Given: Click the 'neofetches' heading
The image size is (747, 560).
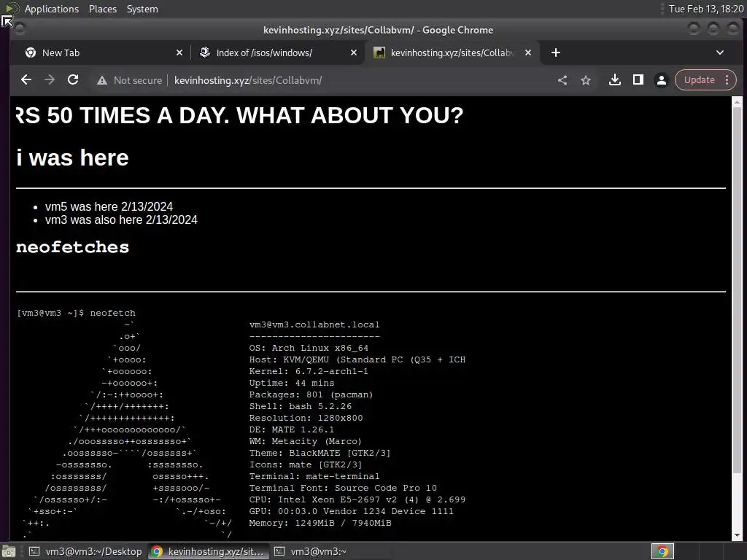Looking at the screenshot, I should pyautogui.click(x=72, y=247).
